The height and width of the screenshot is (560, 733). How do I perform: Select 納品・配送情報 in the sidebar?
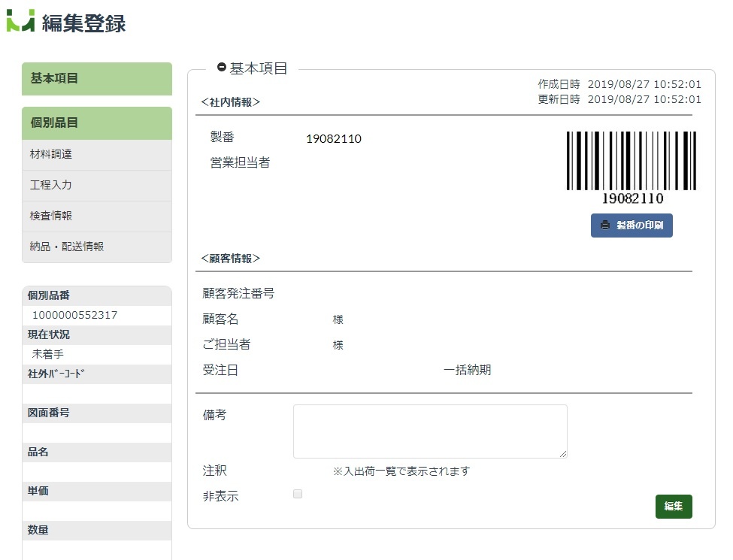click(97, 247)
